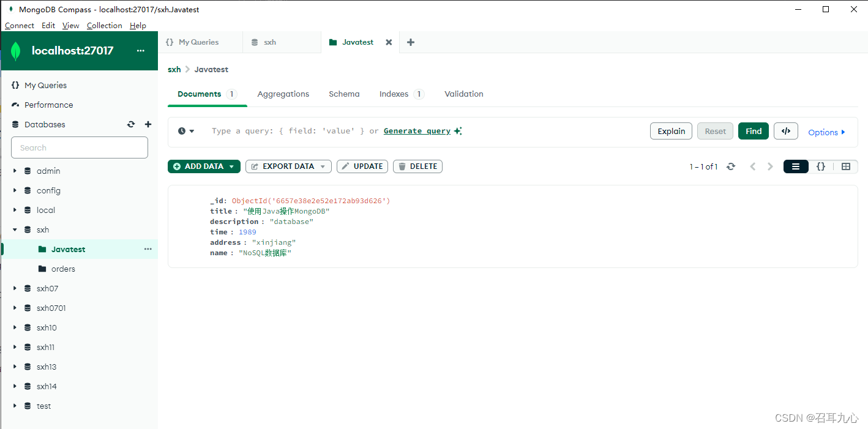The height and width of the screenshot is (429, 868).
Task: Refresh the documents list
Action: (731, 166)
